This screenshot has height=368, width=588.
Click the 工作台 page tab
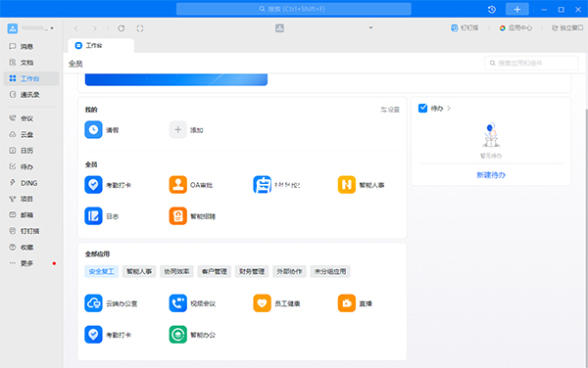coord(101,46)
